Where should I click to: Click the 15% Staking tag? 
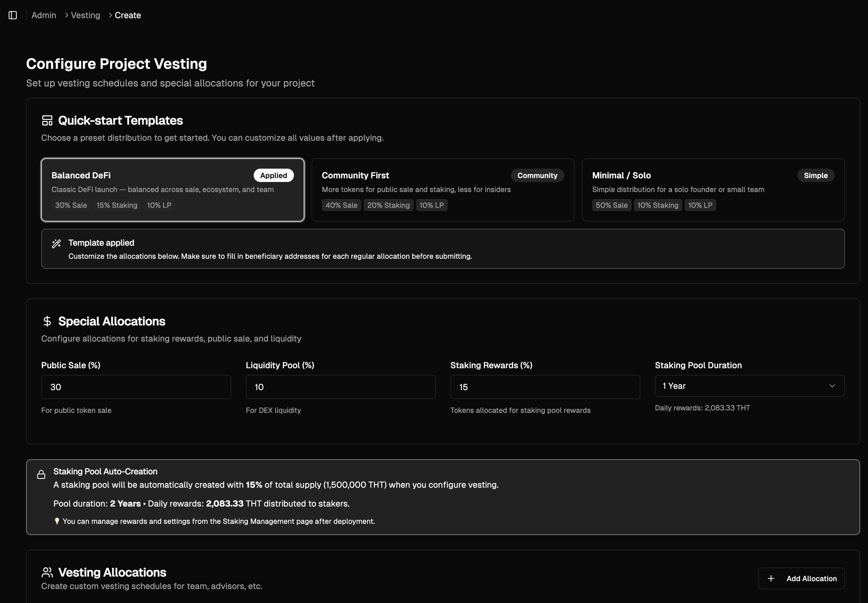click(117, 205)
